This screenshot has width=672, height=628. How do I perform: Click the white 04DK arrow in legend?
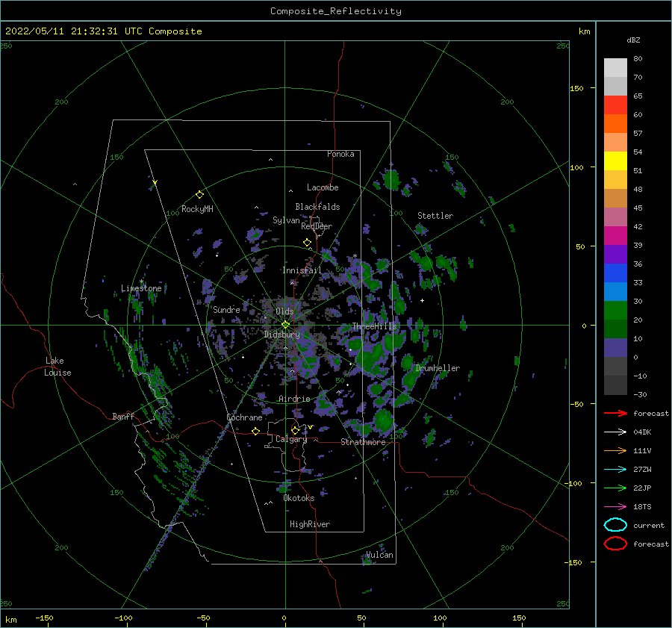pos(615,432)
